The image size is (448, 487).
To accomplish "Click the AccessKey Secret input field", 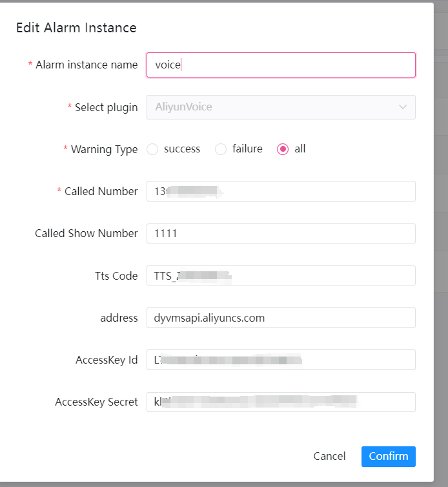I will pyautogui.click(x=281, y=402).
